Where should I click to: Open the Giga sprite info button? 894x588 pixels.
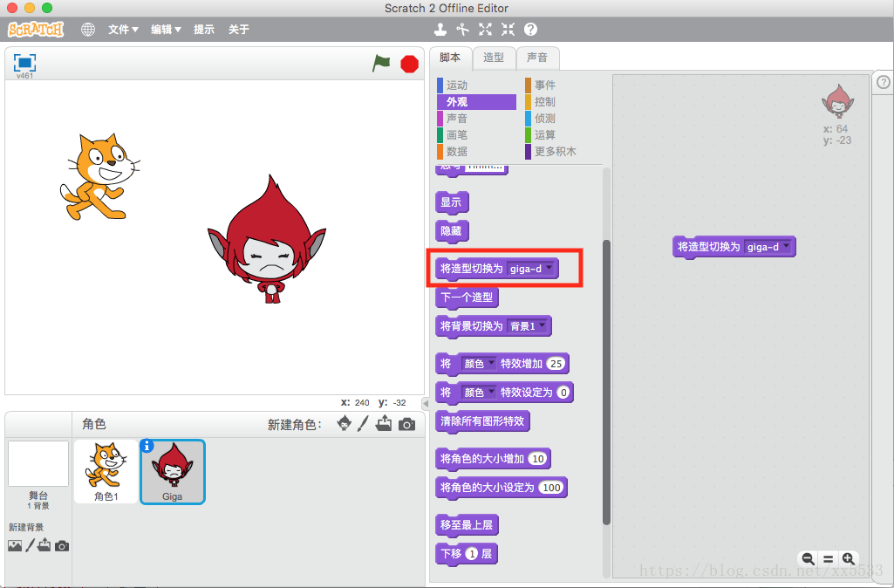147,446
